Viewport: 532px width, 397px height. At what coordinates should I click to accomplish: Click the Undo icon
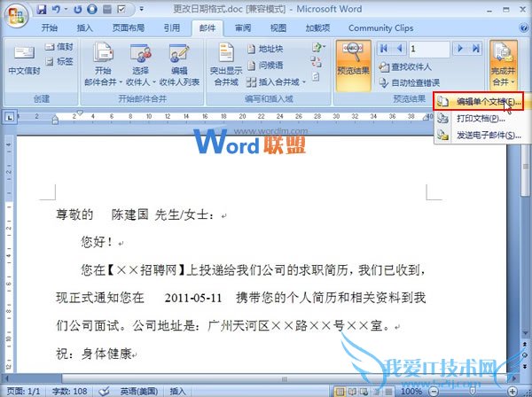point(56,9)
